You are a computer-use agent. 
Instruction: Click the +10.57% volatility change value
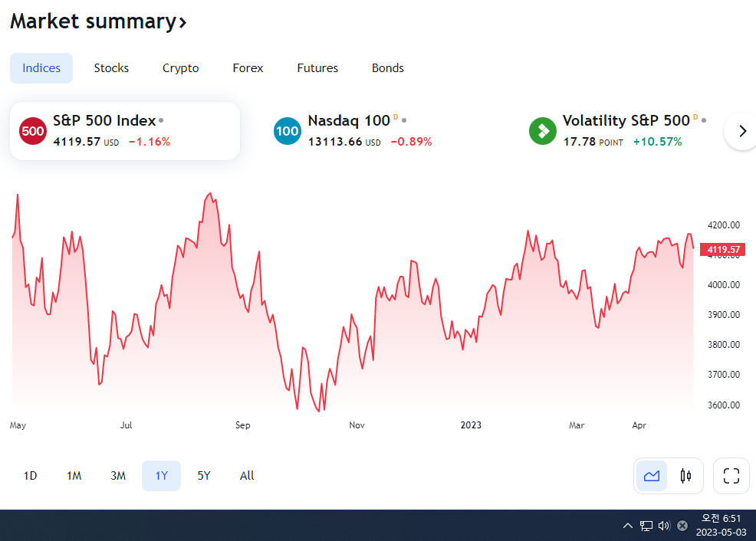click(658, 142)
